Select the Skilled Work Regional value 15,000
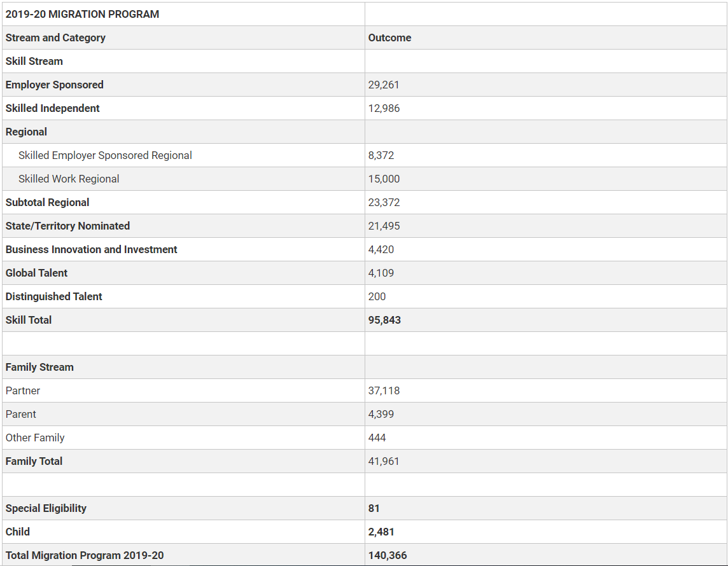This screenshot has width=728, height=566. coord(384,179)
